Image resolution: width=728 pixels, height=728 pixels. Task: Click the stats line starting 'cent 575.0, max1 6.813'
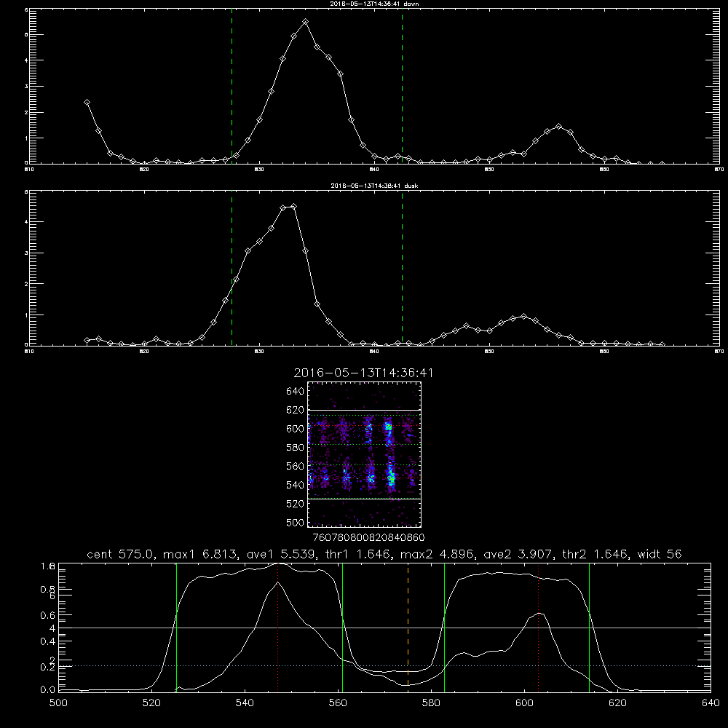tap(384, 554)
